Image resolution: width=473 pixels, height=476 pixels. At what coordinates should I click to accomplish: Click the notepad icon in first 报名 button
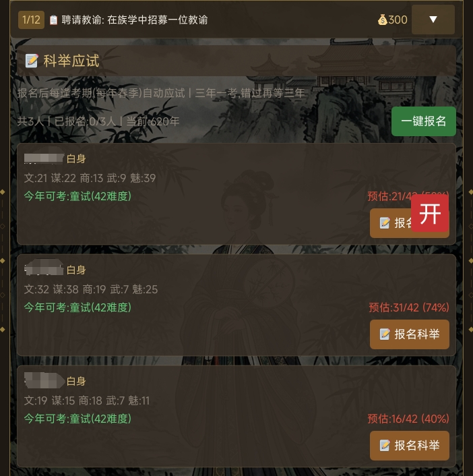point(385,223)
